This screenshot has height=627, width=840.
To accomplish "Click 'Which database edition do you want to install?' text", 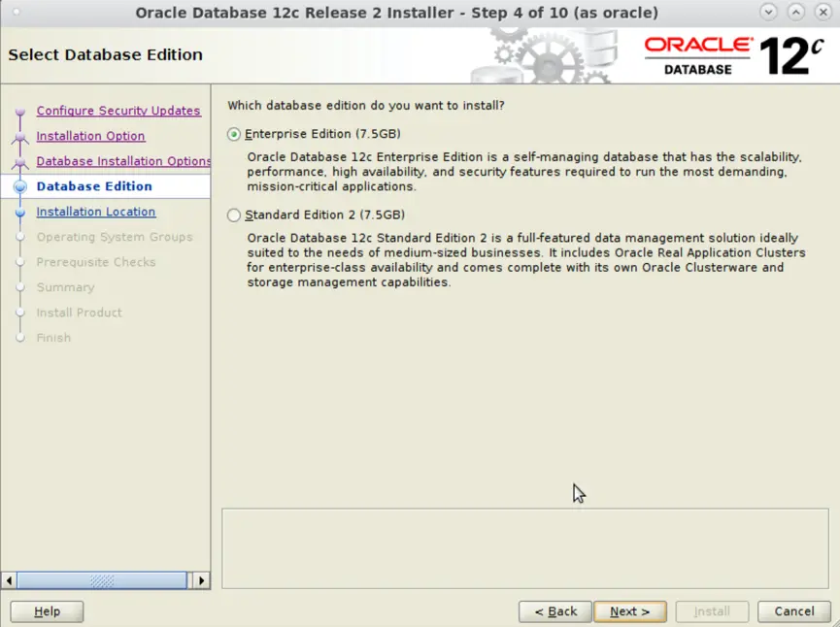I will (x=366, y=106).
